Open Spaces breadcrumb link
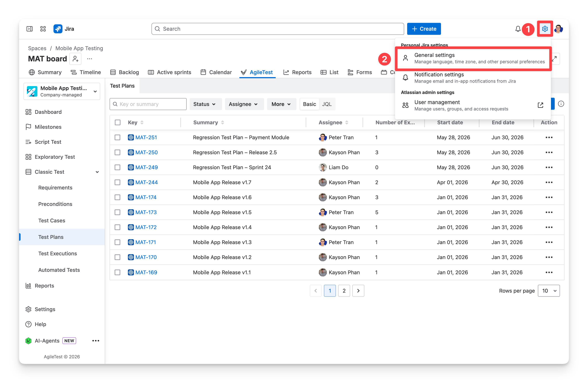This screenshot has height=383, width=588. [37, 48]
